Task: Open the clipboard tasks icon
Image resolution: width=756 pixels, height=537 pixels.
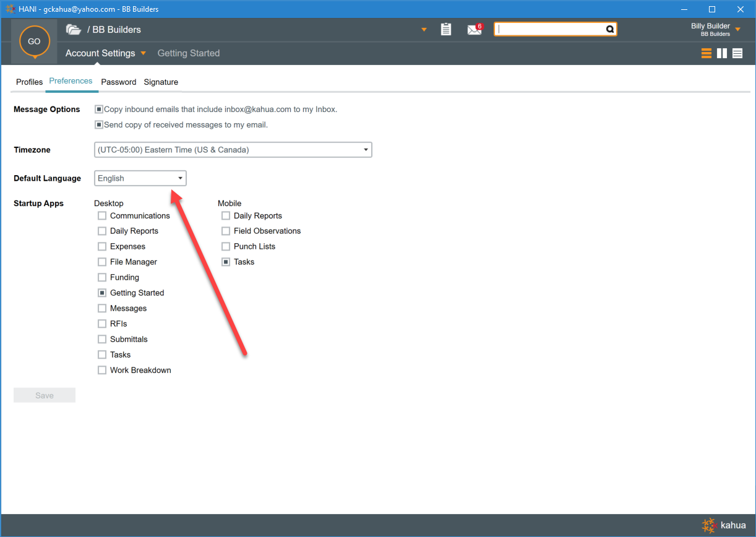Action: [445, 30]
